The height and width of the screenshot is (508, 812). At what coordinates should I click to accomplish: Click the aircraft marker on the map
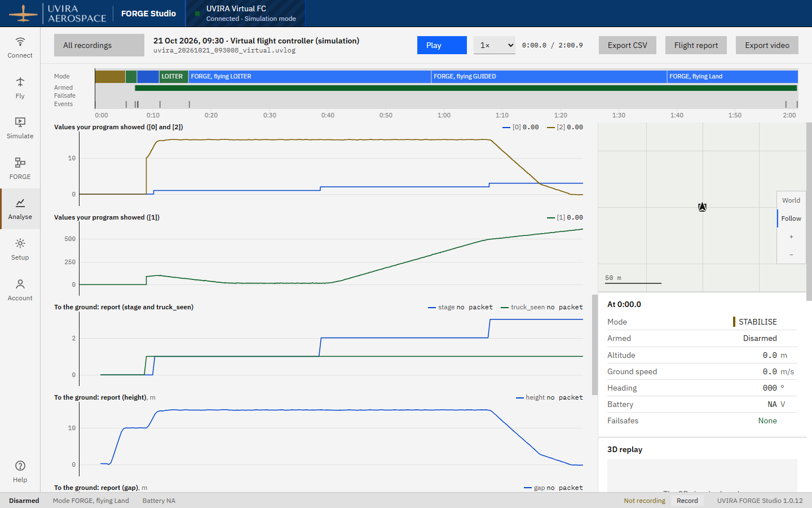(x=702, y=207)
